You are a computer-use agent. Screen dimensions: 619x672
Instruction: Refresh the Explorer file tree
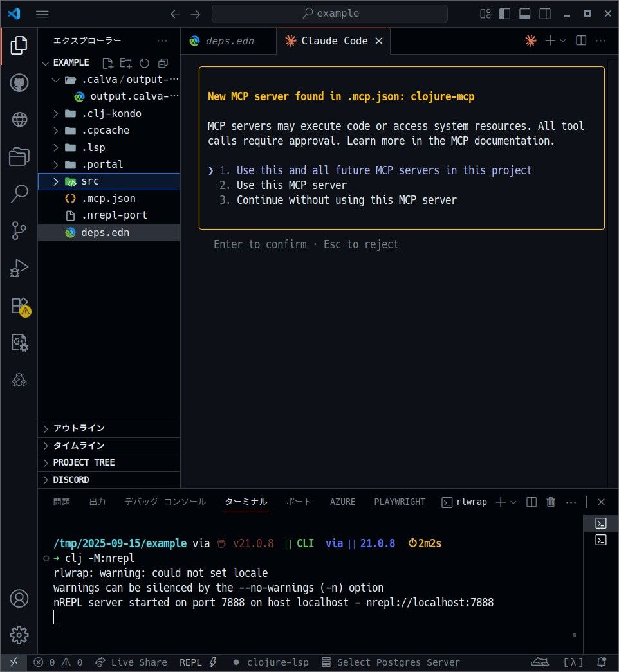coord(144,63)
